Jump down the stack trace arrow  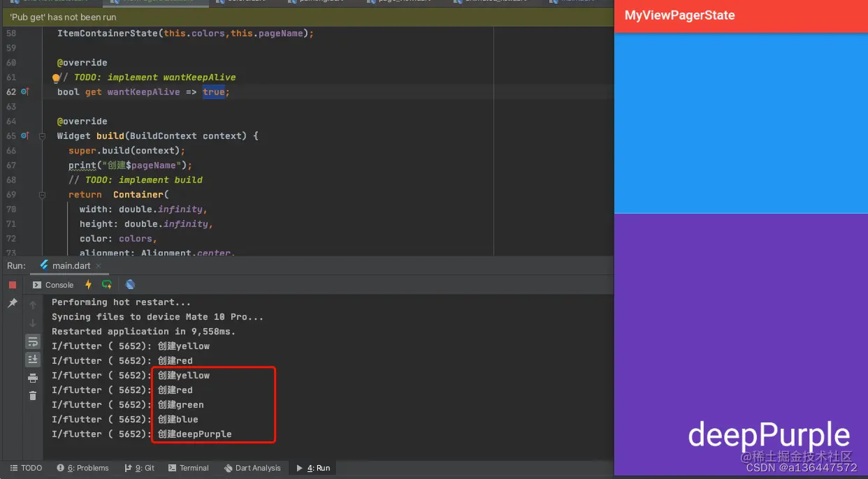point(33,323)
